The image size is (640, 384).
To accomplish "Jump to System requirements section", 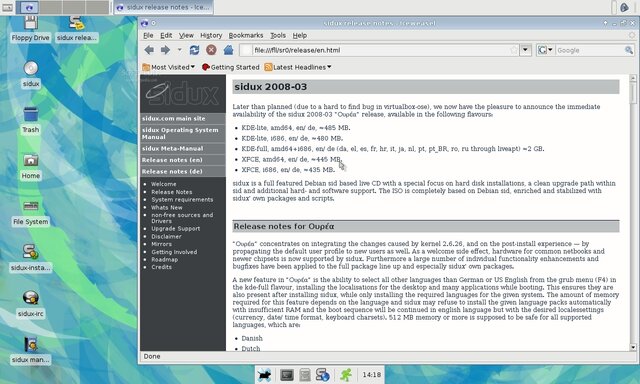I will (182, 200).
